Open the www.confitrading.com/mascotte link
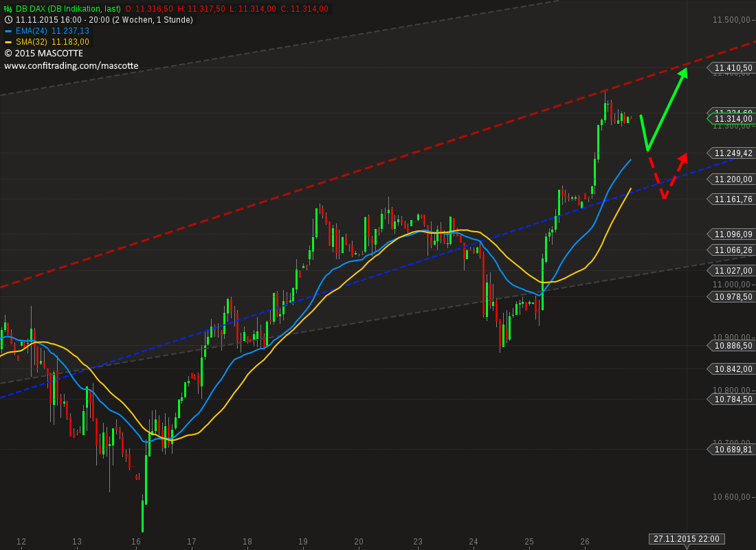Screen dimensions: 756x550 click(71, 65)
